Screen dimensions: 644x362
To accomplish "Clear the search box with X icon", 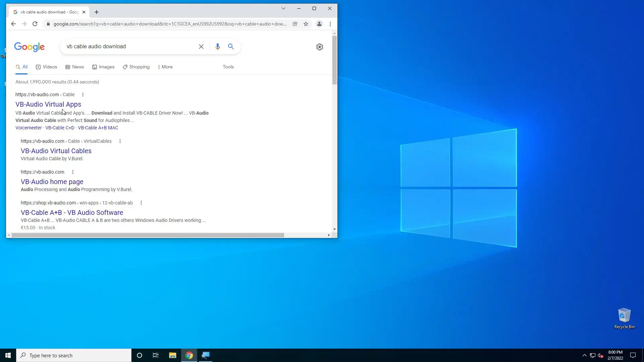I will 201,47.
